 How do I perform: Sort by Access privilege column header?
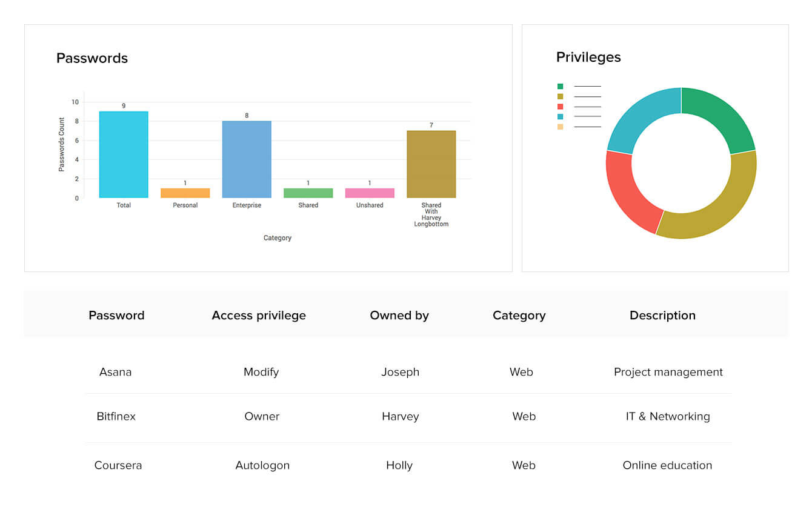pos(259,316)
